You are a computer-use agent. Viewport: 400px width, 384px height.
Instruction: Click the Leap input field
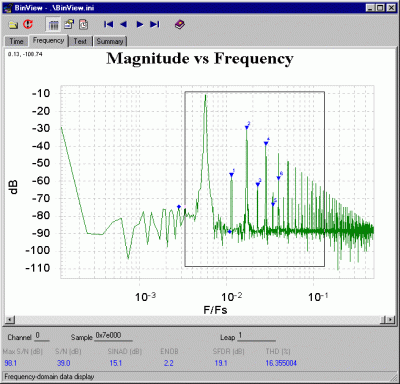tap(257, 336)
